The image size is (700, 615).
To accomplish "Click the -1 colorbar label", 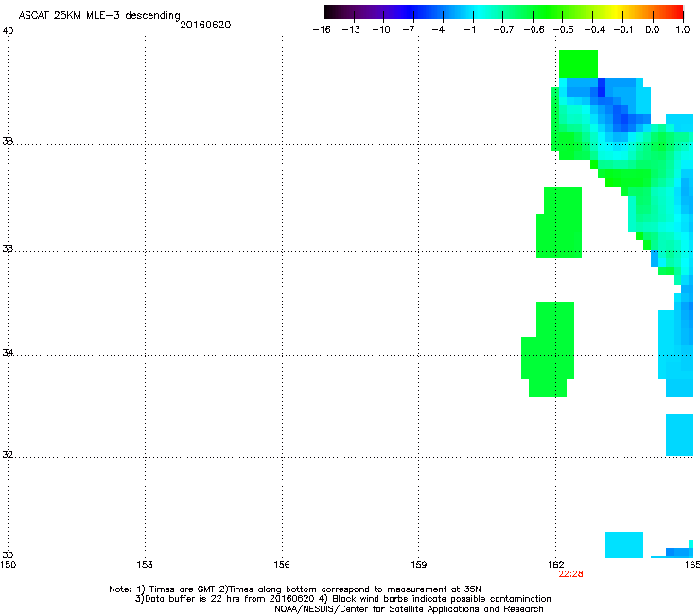I will (470, 30).
